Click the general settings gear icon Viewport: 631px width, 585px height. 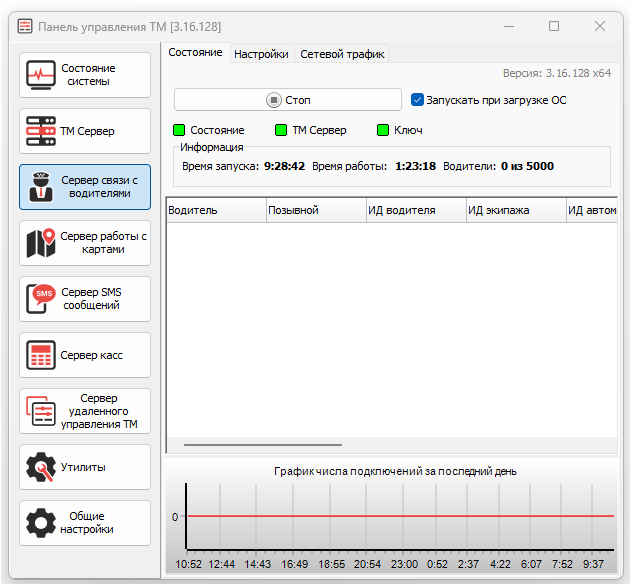41,523
